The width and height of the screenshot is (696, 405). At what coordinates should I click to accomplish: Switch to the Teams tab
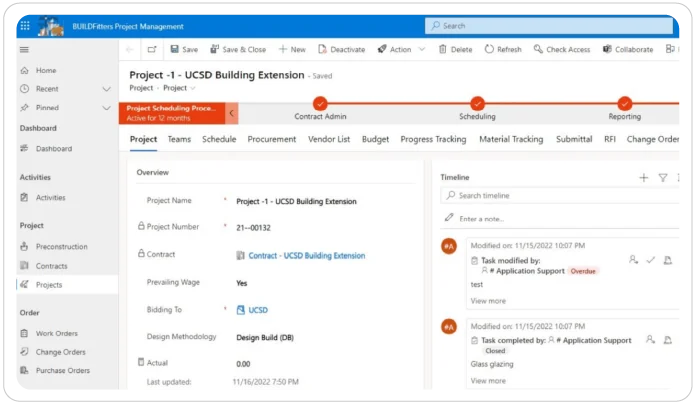(x=179, y=139)
